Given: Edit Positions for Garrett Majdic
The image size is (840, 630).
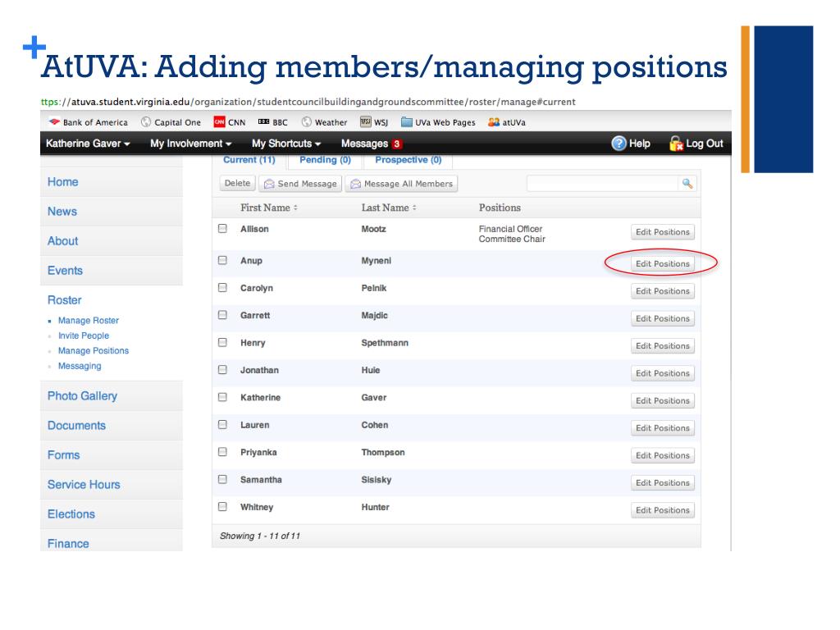Looking at the screenshot, I should coord(663,318).
